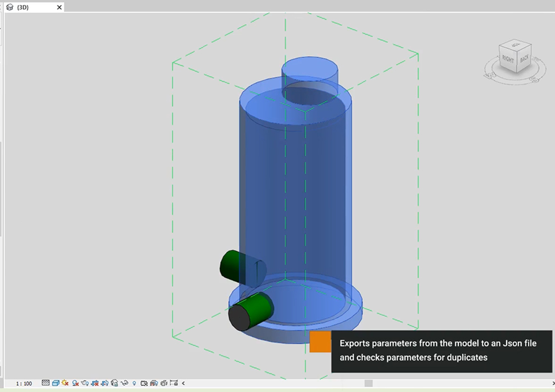Click the BACK face of the ViewCube
Viewport: 555px width, 392px height.
click(x=524, y=58)
